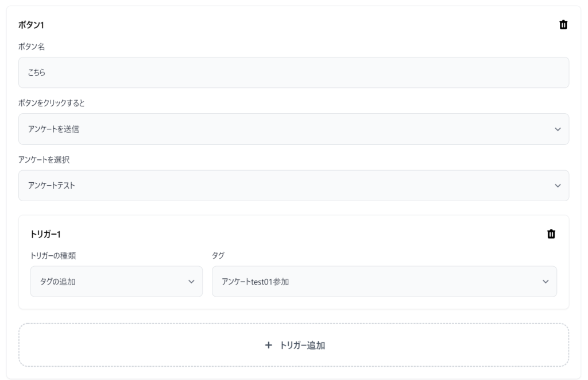The width and height of the screenshot is (588, 380).
Task: Click the アンケートを選択 label
Action: pyautogui.click(x=44, y=160)
